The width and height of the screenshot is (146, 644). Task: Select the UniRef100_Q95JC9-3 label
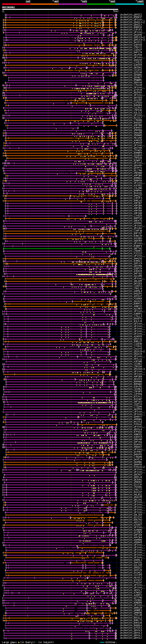132,40
